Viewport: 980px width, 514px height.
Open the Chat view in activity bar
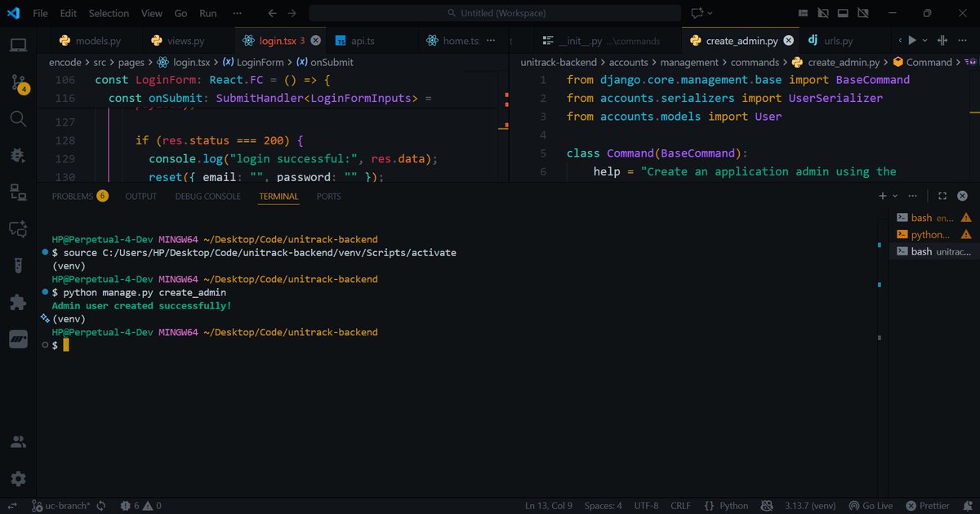[18, 228]
